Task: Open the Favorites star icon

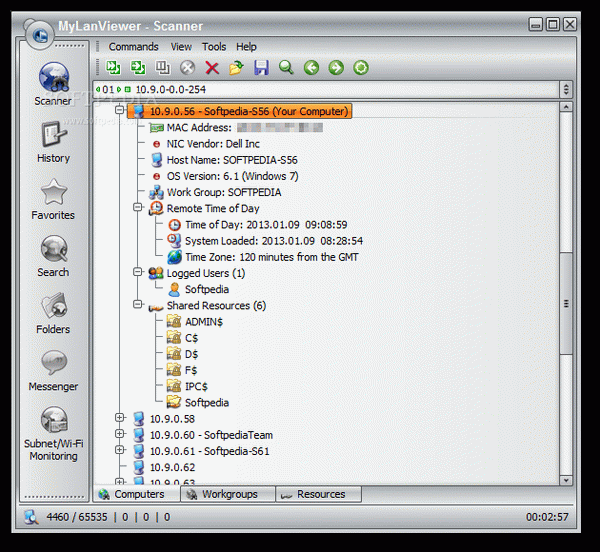Action: point(54,191)
